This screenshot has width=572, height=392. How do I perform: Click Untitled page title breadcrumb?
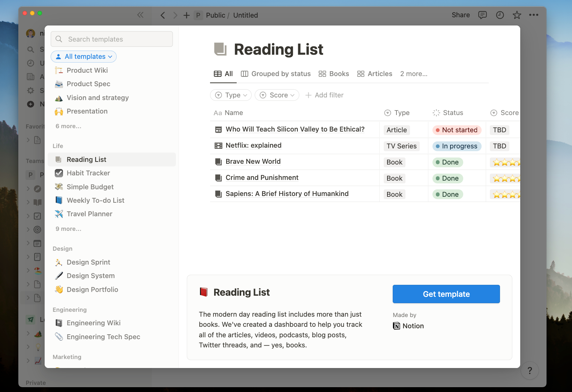246,15
